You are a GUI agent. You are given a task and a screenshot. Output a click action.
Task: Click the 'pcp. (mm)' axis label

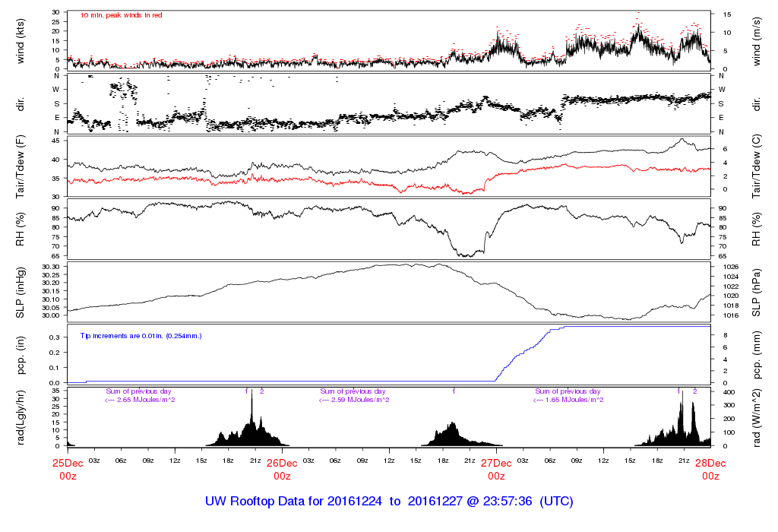coord(756,356)
